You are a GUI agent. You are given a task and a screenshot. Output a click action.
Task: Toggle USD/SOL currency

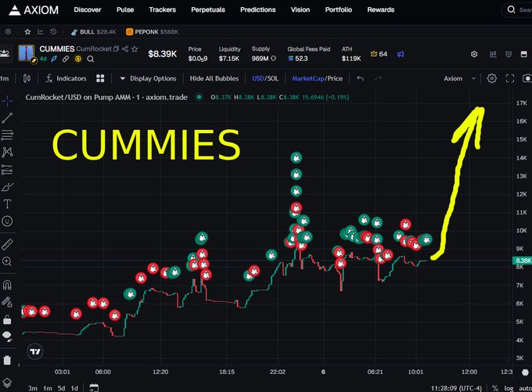pos(265,79)
